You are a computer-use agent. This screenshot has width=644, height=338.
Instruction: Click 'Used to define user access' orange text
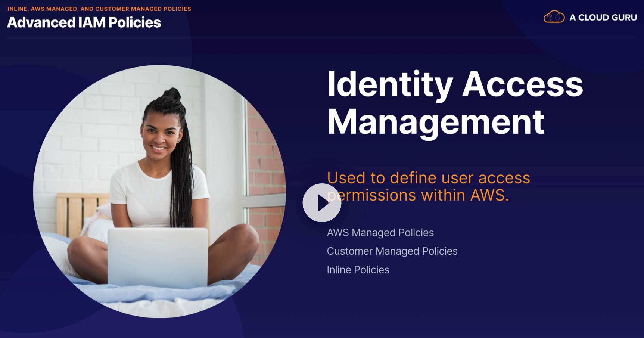[429, 178]
